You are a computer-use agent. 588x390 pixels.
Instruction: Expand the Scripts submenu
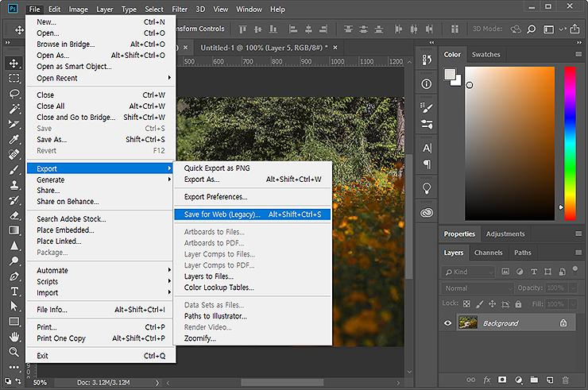100,281
